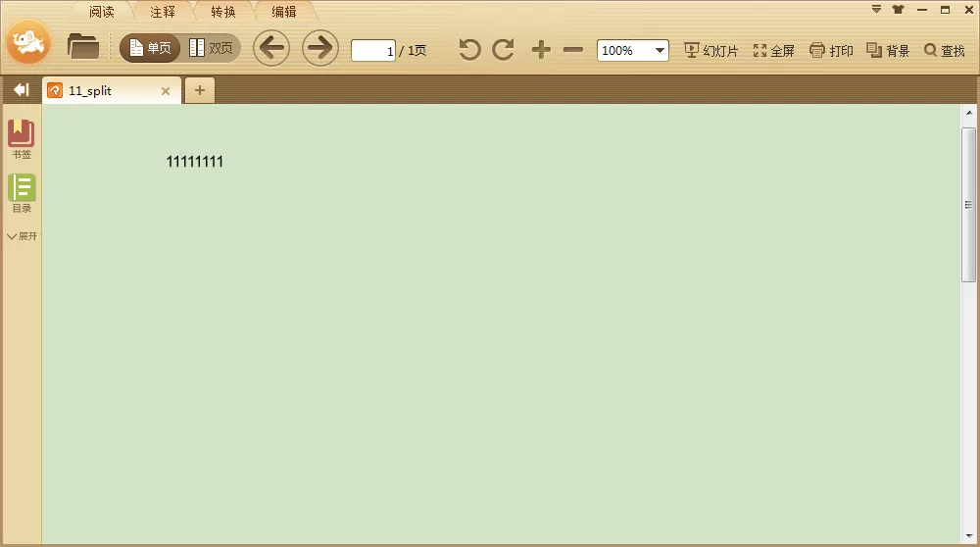The height and width of the screenshot is (547, 980).
Task: Enter fullscreen mode (全屏)
Action: coord(774,51)
